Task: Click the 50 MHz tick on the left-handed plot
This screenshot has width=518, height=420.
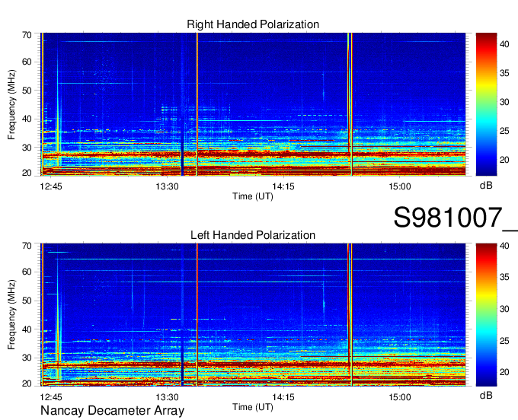Action: coord(27,301)
